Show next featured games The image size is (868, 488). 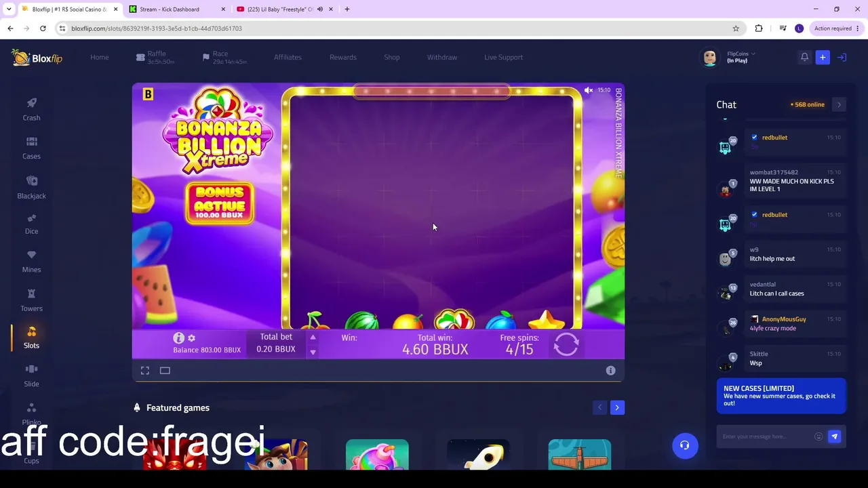click(x=617, y=407)
